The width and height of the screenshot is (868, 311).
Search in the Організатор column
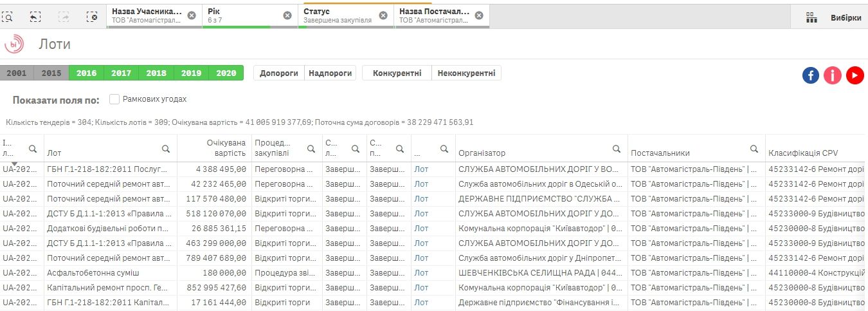click(617, 149)
